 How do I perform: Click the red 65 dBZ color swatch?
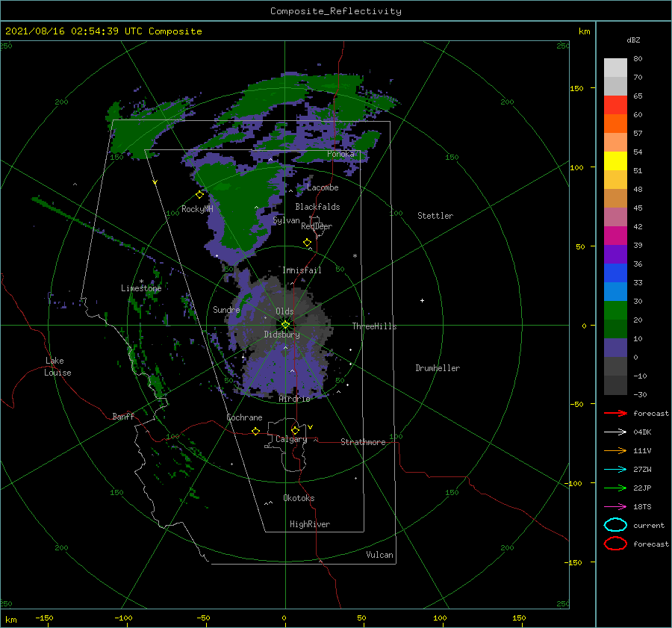[615, 105]
